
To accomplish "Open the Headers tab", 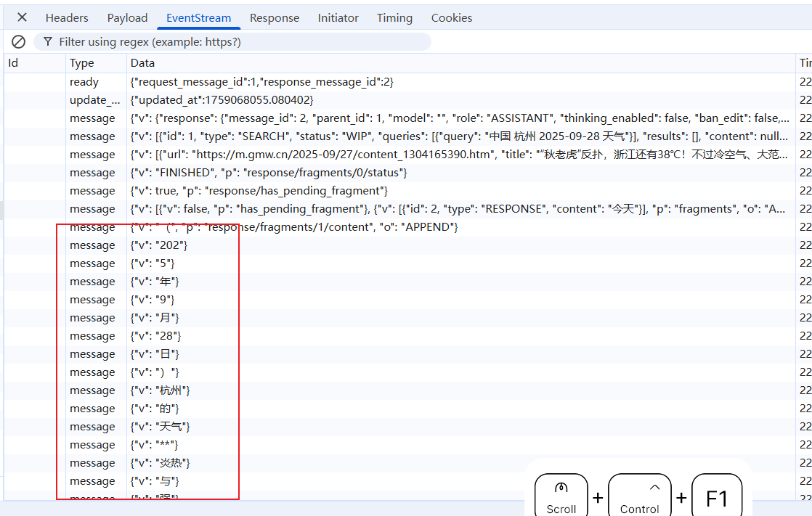I will coord(67,17).
